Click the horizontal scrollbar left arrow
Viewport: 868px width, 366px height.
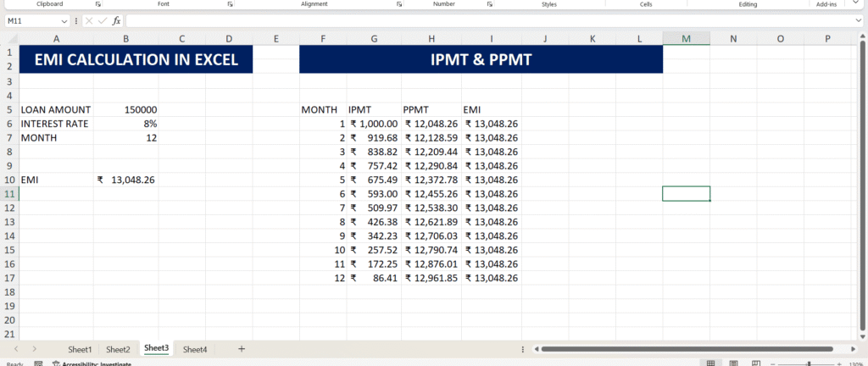pos(536,349)
